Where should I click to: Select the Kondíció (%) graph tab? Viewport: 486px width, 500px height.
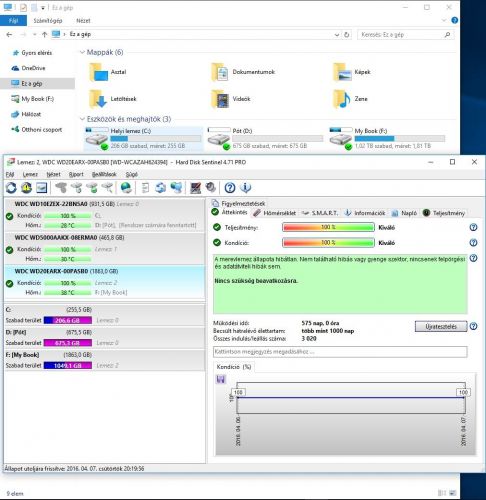point(234,367)
